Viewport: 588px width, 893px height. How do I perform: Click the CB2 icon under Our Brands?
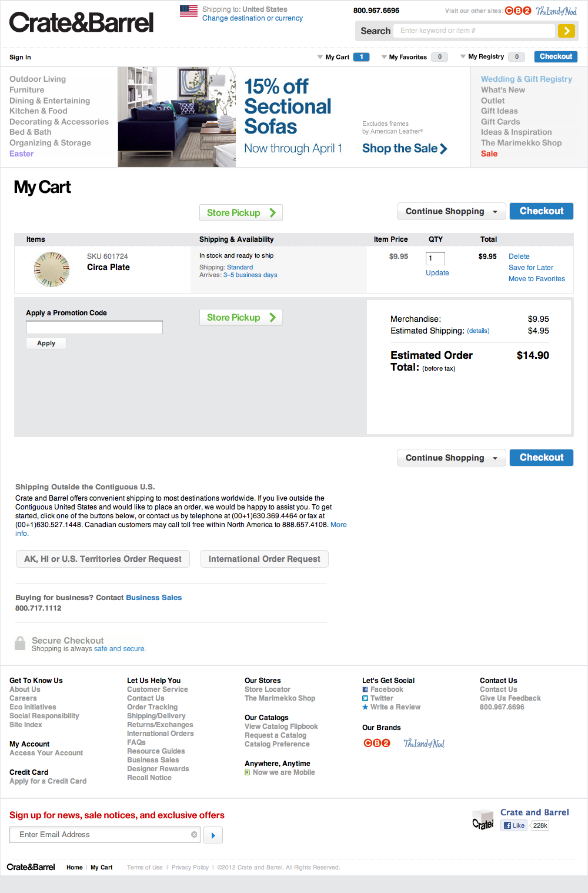click(x=377, y=742)
